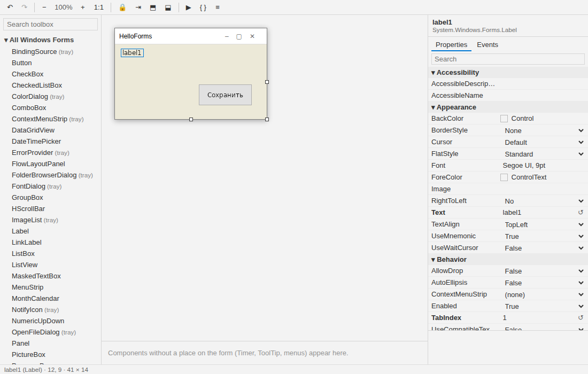Viewport: 588px width, 374px height.
Task: Collapse the All Windows Forms group
Action: pyautogui.click(x=38, y=40)
